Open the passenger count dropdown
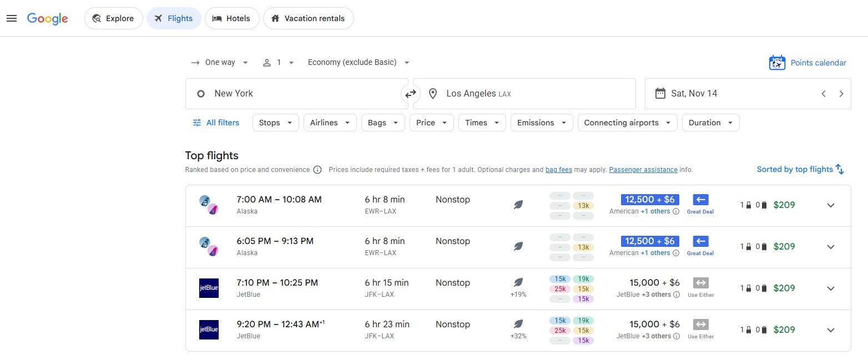Viewport: 868px width, 360px height. click(x=279, y=62)
